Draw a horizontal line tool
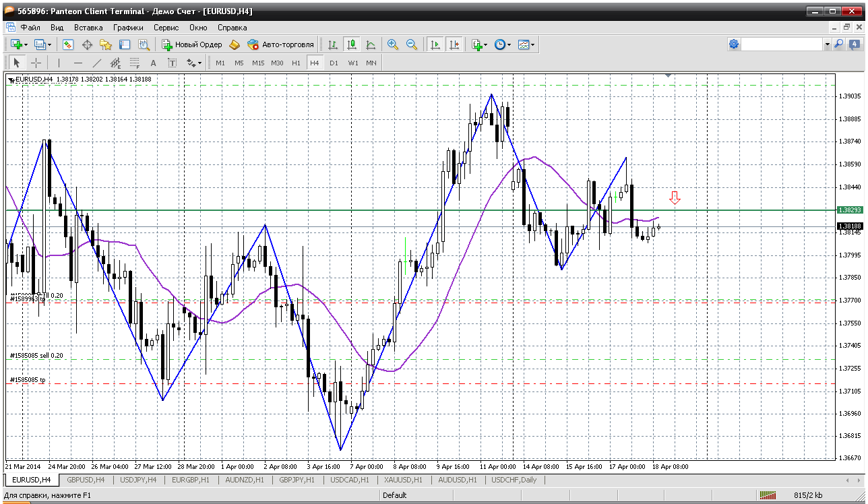868x504 pixels. click(x=77, y=63)
